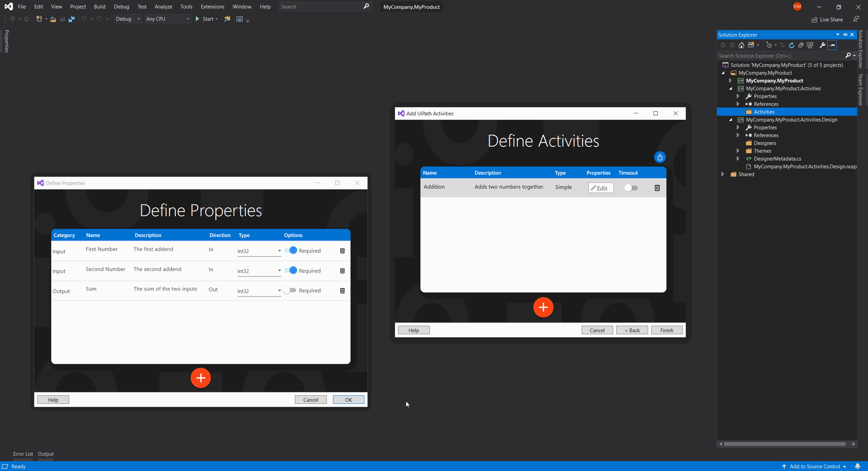Toggle the Timeout switch for Addition

click(631, 188)
